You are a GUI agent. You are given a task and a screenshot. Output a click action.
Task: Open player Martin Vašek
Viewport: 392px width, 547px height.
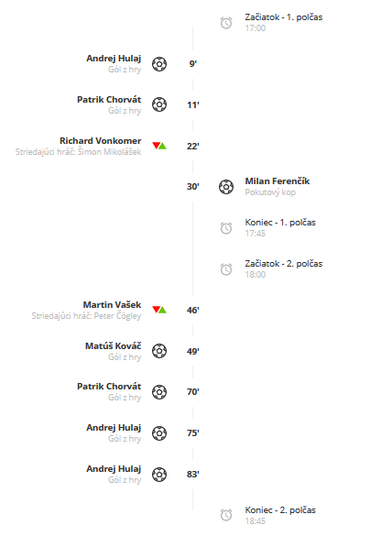112,304
